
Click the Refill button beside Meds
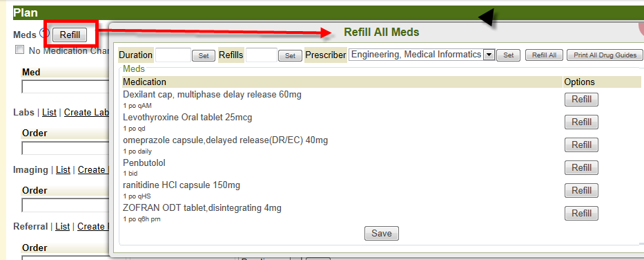[x=70, y=35]
